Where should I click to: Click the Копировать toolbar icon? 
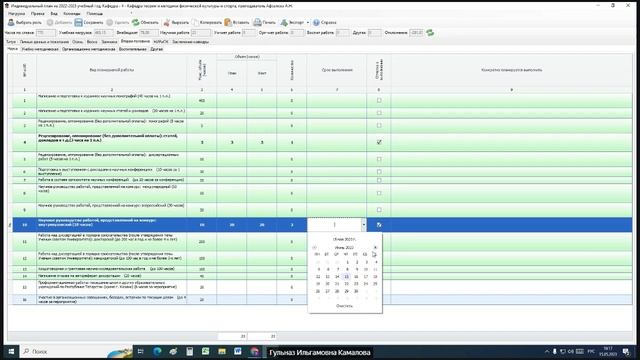pyautogui.click(x=195, y=22)
